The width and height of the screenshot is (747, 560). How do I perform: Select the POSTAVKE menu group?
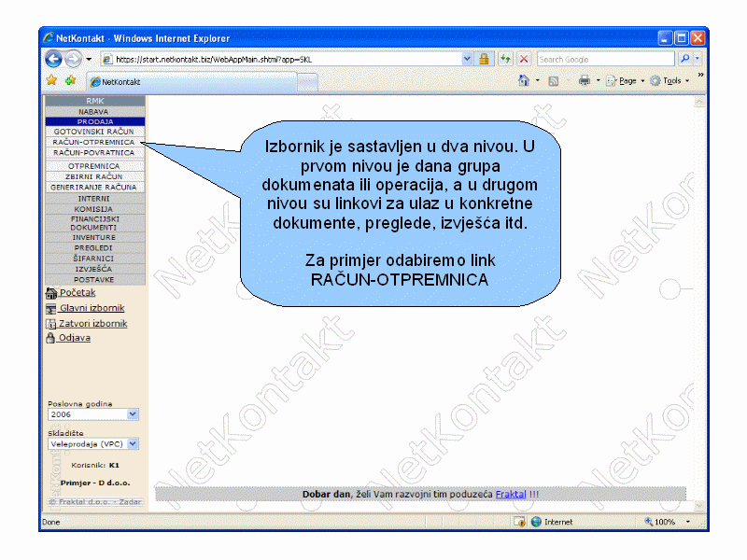tap(95, 279)
